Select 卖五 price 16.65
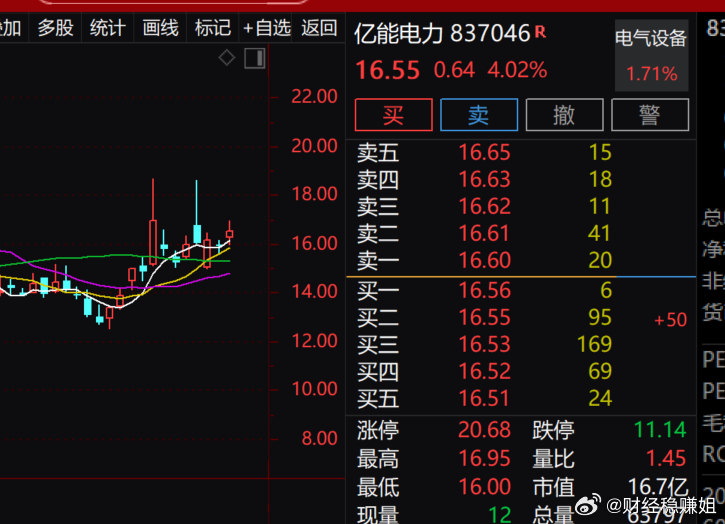Image resolution: width=725 pixels, height=524 pixels. pos(485,152)
